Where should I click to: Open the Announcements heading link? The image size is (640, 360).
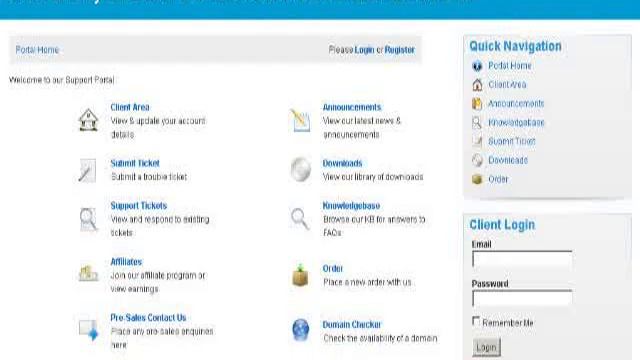click(352, 107)
